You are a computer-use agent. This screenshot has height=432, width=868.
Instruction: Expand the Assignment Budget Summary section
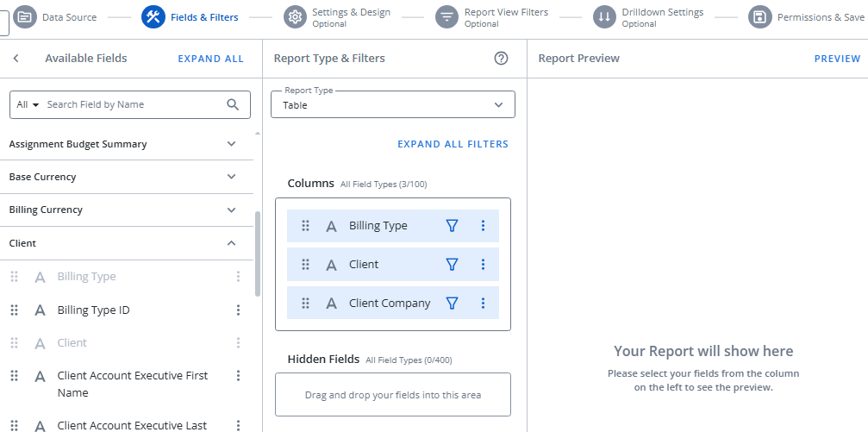tap(231, 144)
